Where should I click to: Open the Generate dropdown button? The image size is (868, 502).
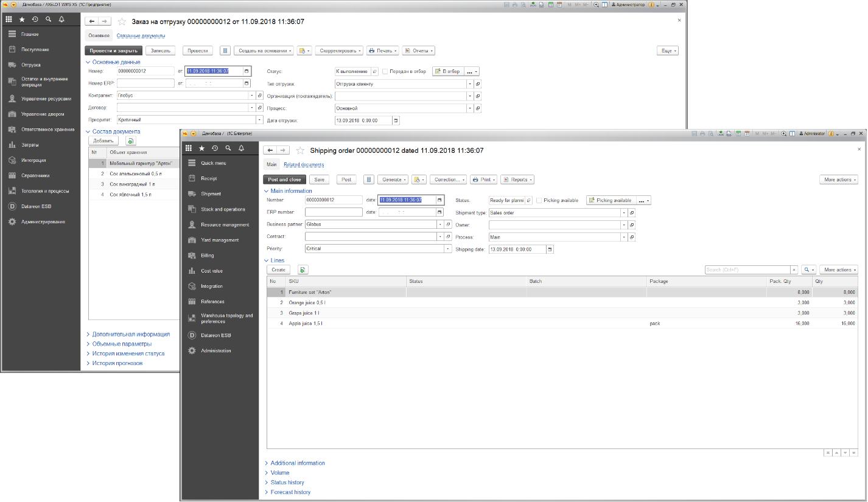393,180
